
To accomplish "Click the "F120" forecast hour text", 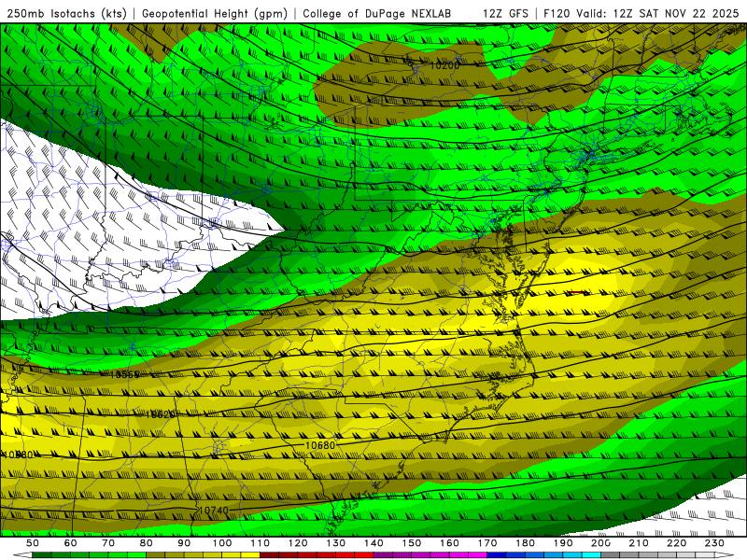I will (557, 14).
